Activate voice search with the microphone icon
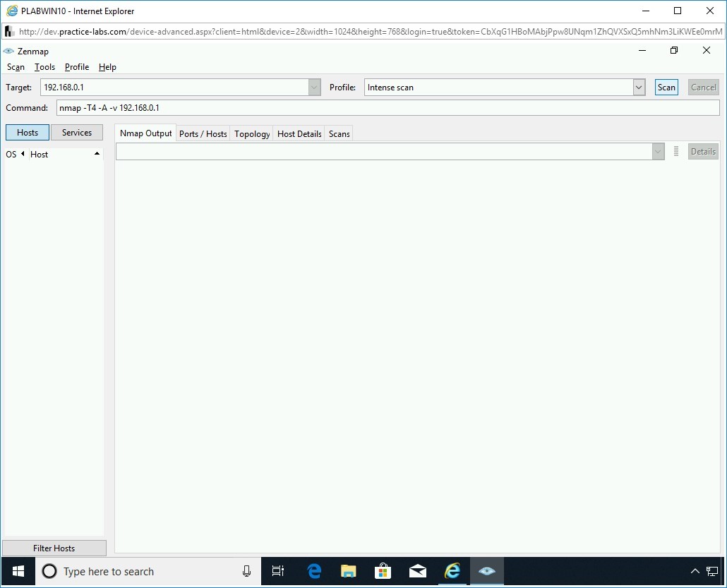 point(246,571)
